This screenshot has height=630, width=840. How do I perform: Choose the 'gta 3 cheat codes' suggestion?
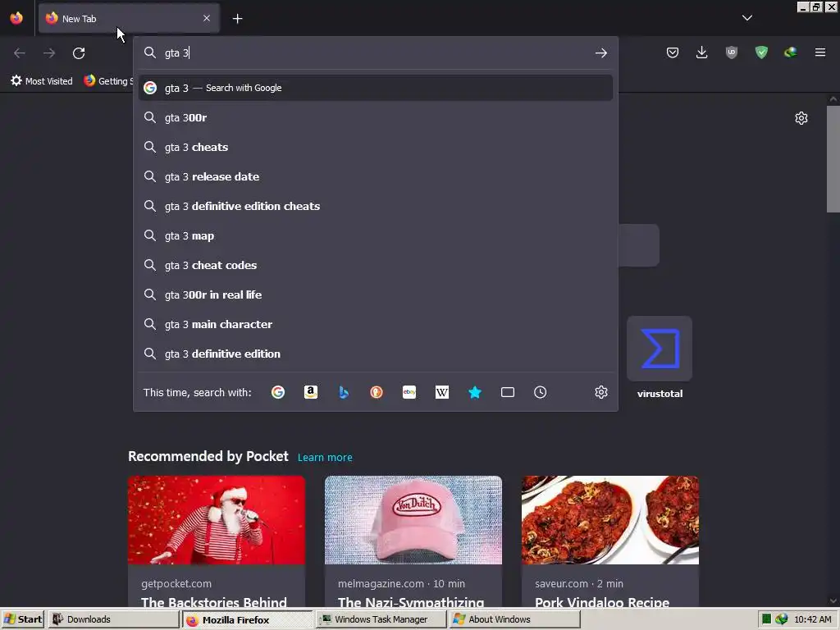tap(376, 265)
